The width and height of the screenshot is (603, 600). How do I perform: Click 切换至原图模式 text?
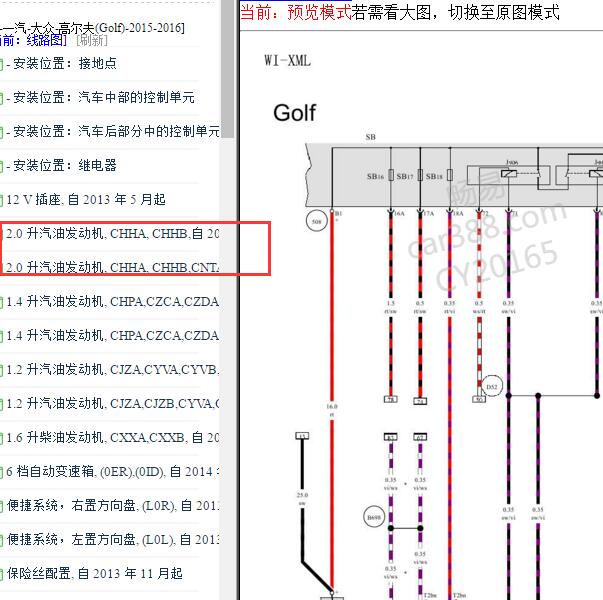(504, 12)
